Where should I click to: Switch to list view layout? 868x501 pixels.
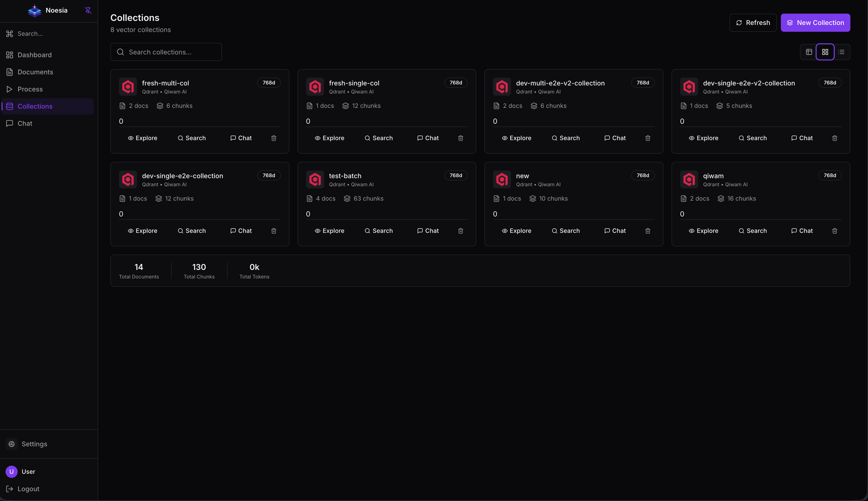(842, 52)
